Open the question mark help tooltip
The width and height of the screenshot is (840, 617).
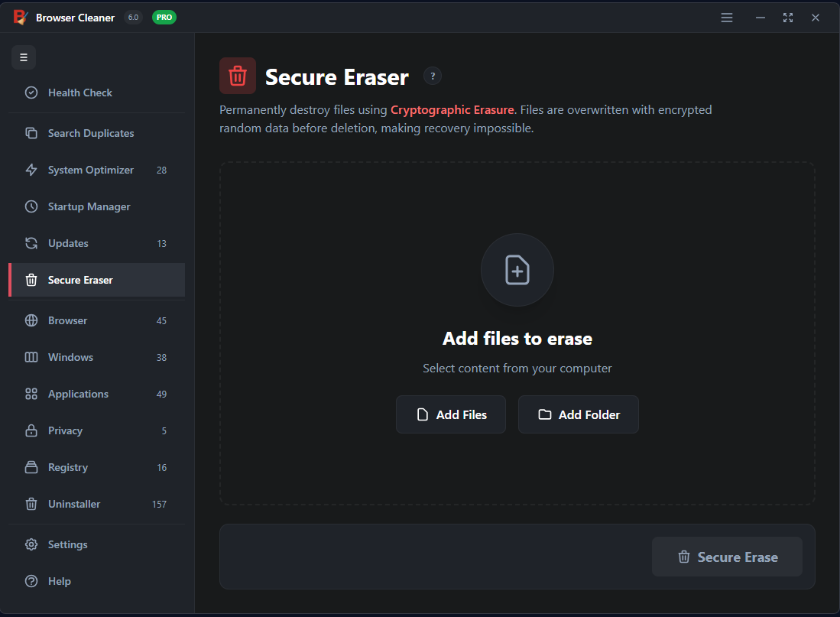[433, 76]
